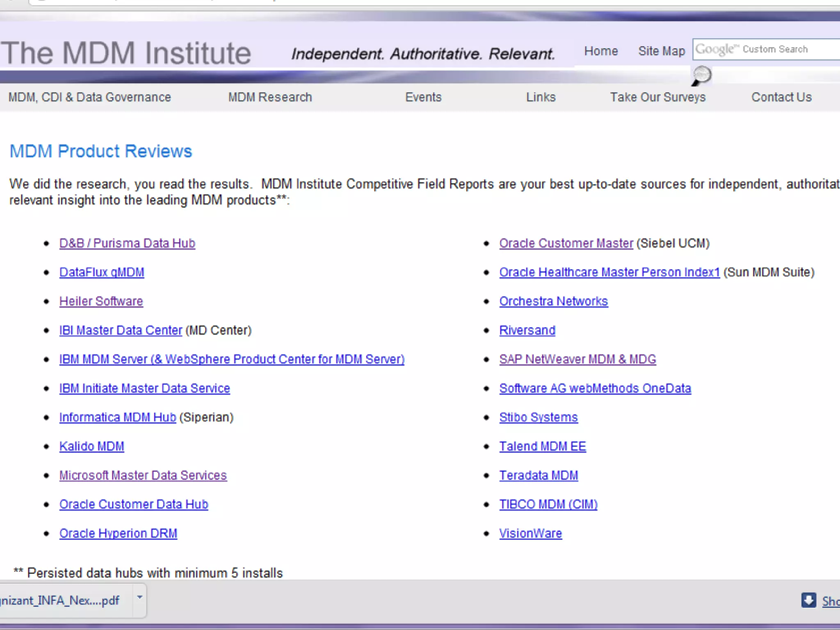The height and width of the screenshot is (630, 840).
Task: Open the TIBCO MDM (CIM) link
Action: click(x=548, y=504)
